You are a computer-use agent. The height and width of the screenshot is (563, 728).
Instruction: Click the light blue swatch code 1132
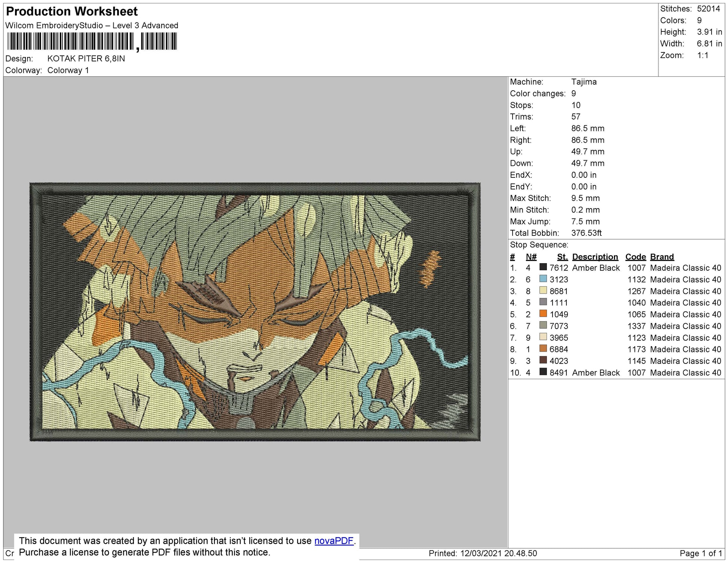pos(543,279)
